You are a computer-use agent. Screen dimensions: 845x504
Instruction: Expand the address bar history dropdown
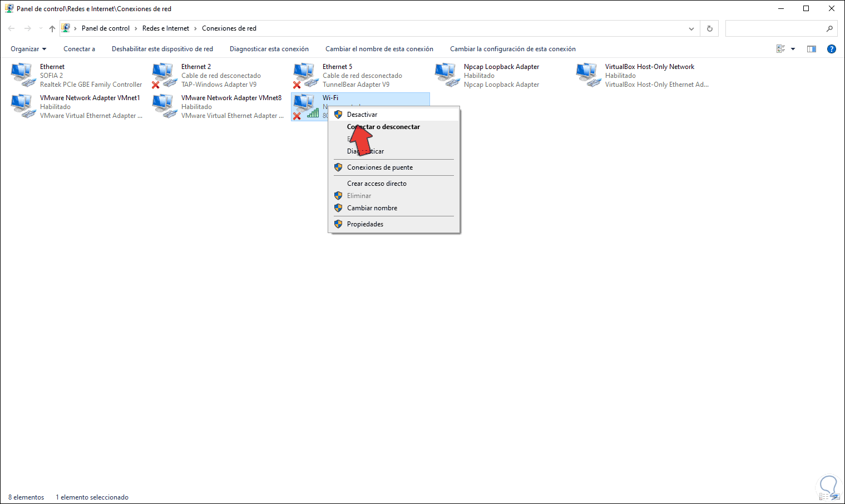point(691,28)
